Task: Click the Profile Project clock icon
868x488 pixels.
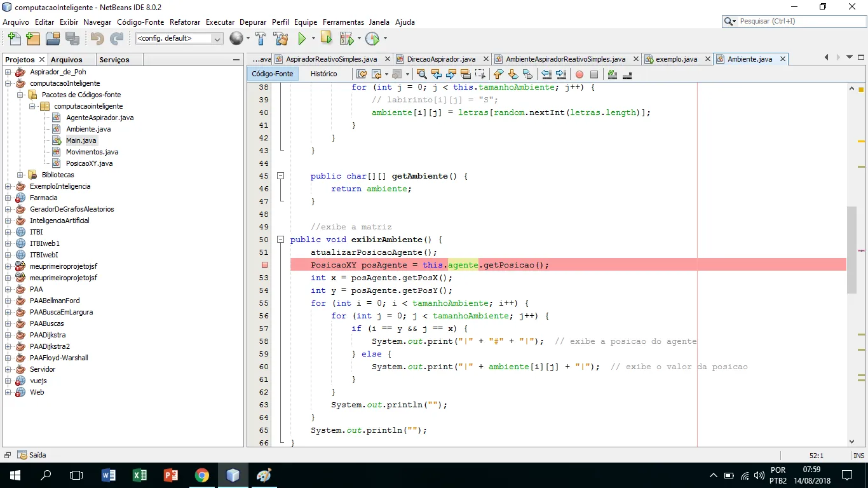Action: (x=372, y=39)
